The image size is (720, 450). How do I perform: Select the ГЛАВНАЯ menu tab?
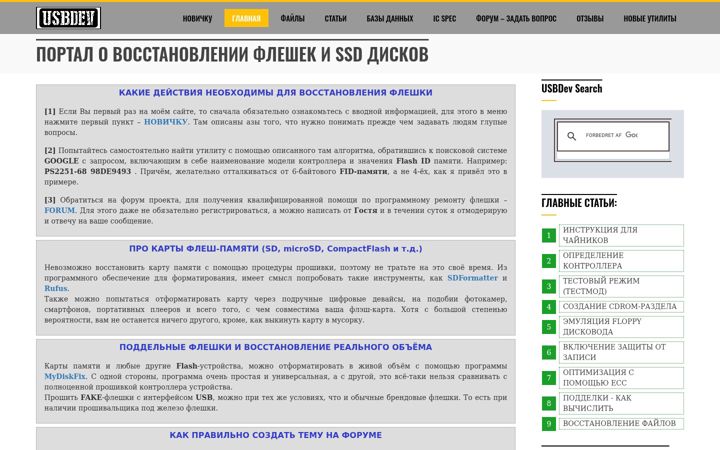(246, 18)
